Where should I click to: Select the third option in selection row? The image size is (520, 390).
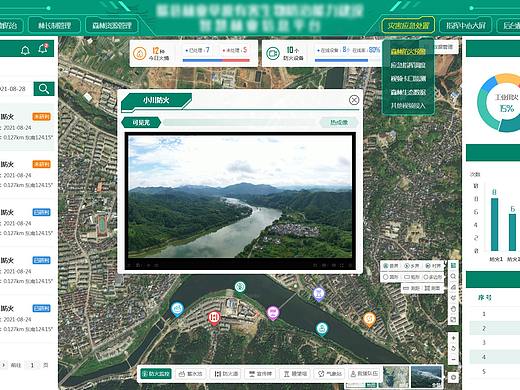tap(433, 266)
